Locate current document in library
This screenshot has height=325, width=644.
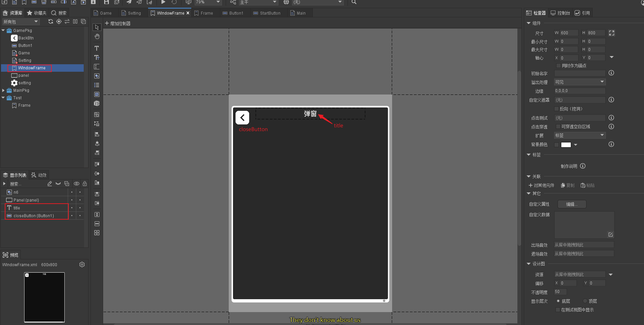59,21
